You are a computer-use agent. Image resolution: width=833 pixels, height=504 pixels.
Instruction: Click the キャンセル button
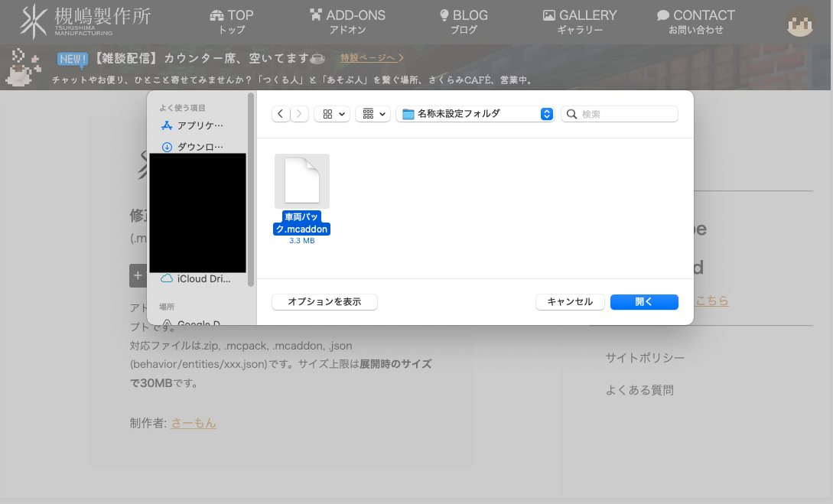pyautogui.click(x=569, y=301)
